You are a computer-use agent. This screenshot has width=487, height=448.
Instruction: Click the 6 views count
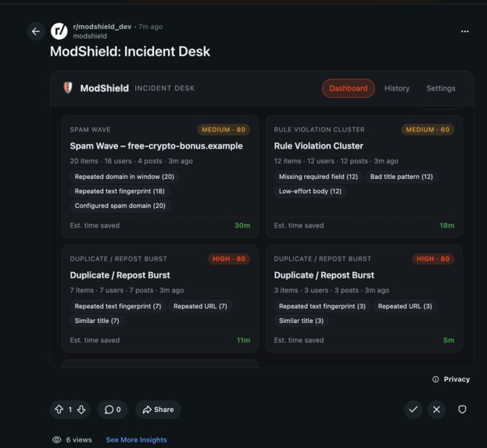tap(79, 439)
